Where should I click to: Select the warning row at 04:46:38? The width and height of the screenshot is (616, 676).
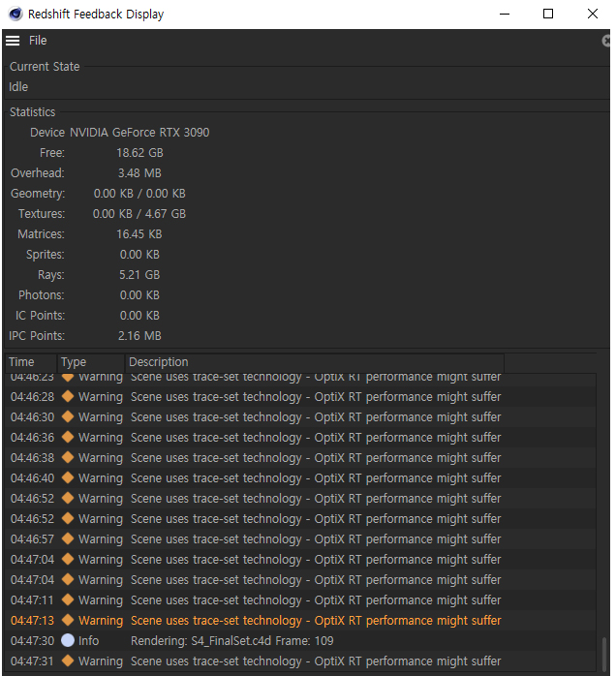(x=301, y=458)
